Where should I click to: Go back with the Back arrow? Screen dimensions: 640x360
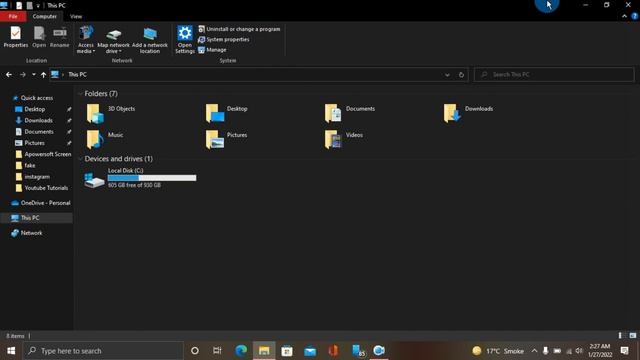point(9,75)
